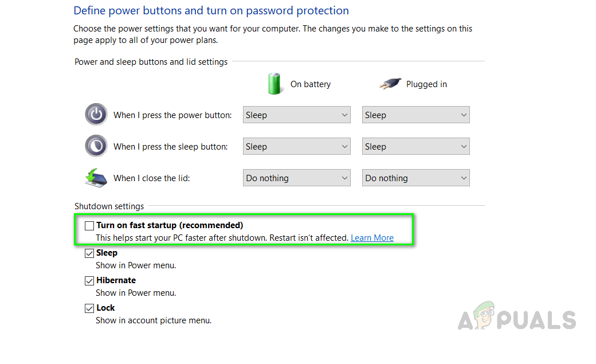Open close lid Plugged in dropdown
Viewport: 596px width, 364px height.
(x=415, y=178)
